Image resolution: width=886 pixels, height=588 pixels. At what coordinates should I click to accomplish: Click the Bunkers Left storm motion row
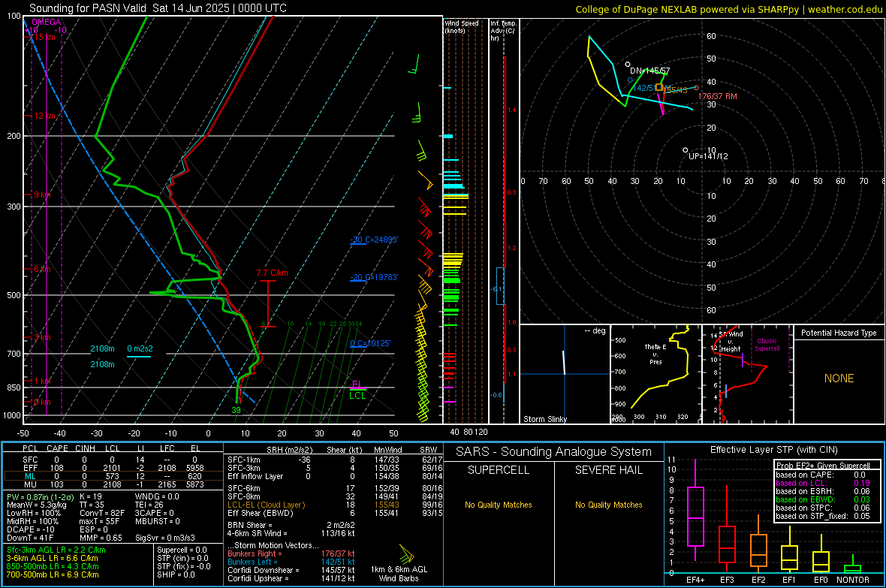291,562
